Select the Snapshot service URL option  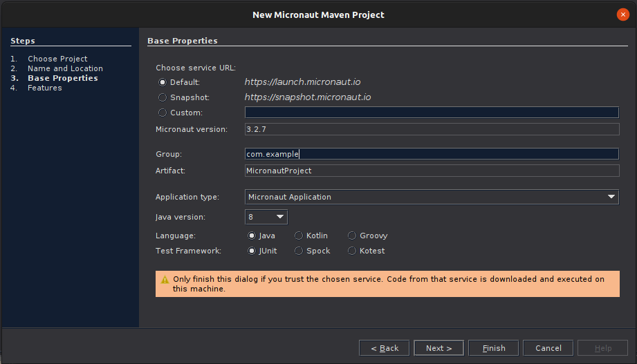click(163, 97)
